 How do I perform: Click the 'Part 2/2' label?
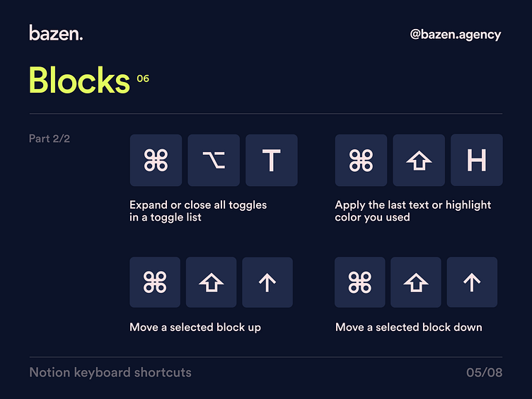coord(50,139)
